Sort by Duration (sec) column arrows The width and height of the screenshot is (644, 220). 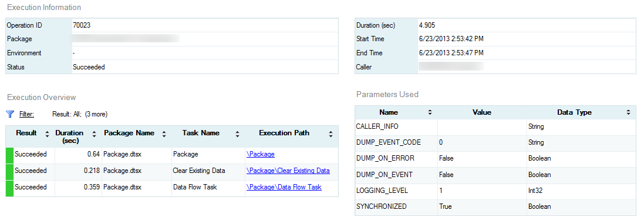tap(95, 134)
